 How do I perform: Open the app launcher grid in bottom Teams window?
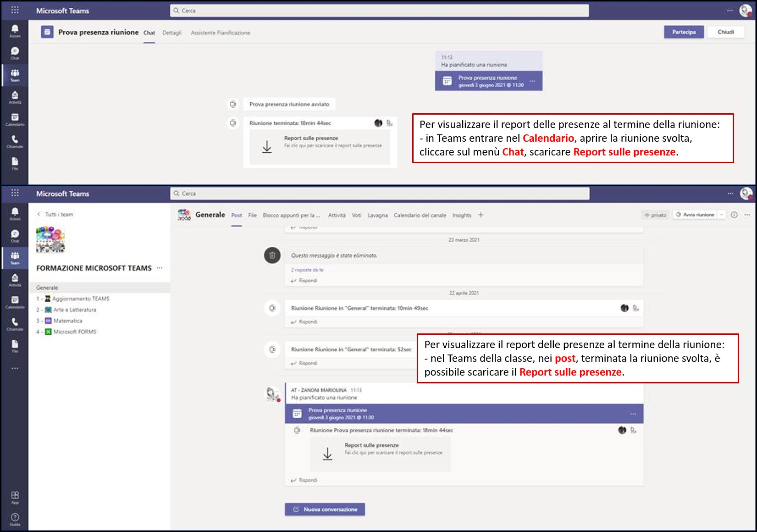point(15,193)
